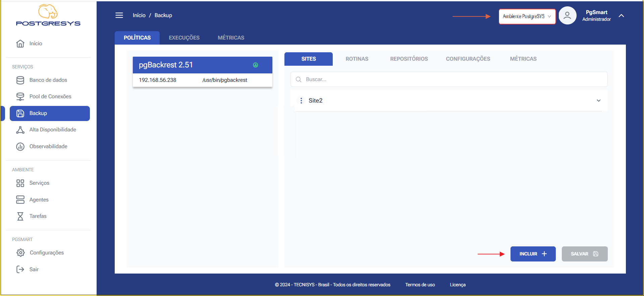Open Pool de Conexões menu item
The width and height of the screenshot is (644, 296).
coord(50,97)
